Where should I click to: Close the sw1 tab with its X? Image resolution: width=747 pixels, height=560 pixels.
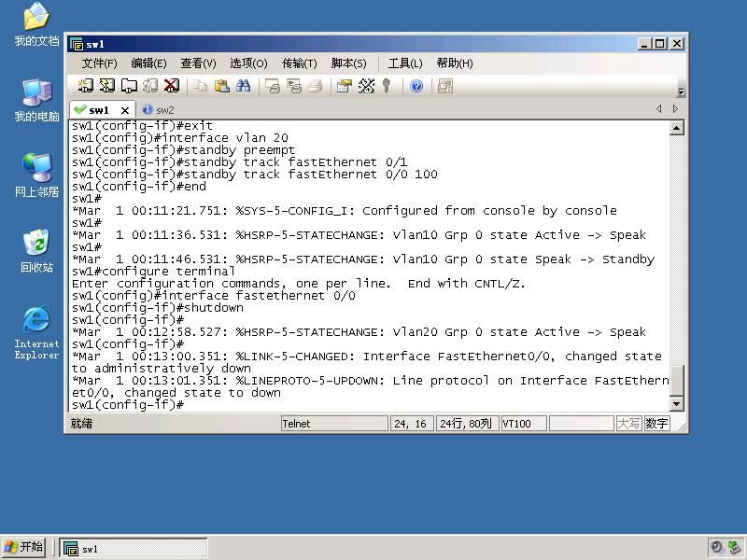125,110
